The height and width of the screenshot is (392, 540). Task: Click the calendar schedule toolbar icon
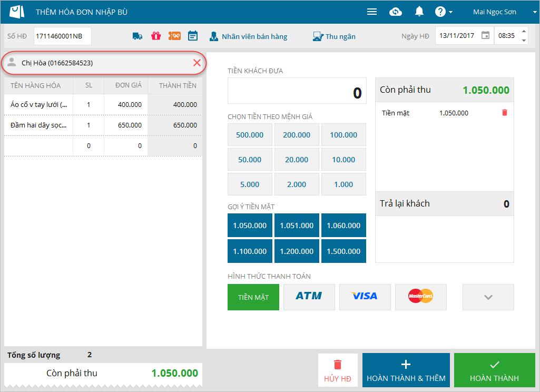click(193, 36)
